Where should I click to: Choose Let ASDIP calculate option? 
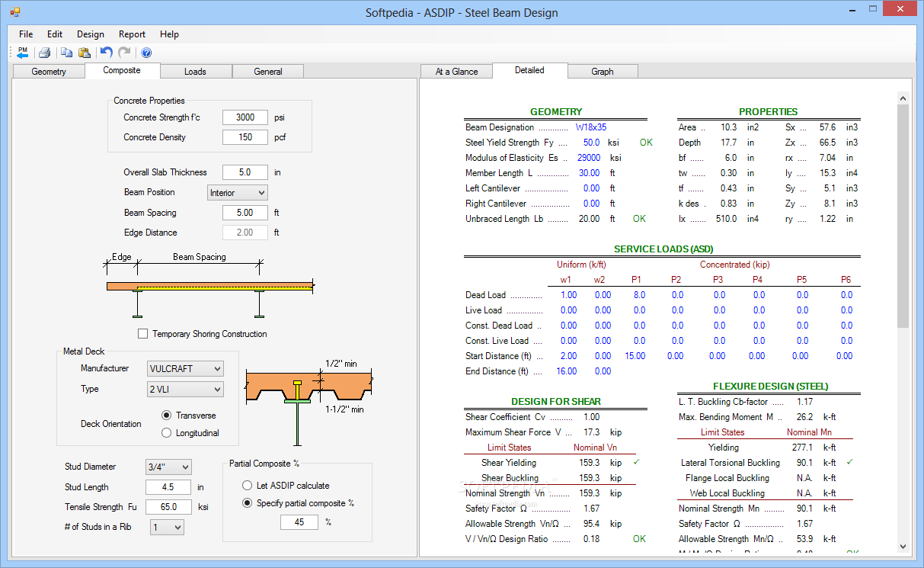(x=247, y=486)
